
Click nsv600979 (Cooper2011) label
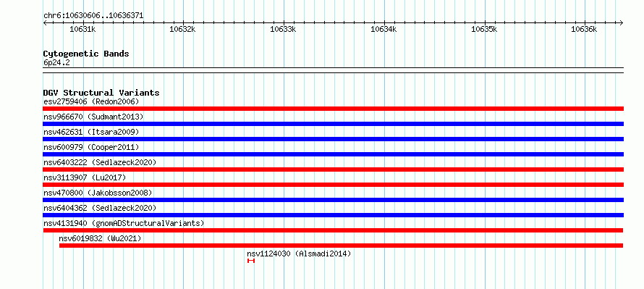click(92, 147)
